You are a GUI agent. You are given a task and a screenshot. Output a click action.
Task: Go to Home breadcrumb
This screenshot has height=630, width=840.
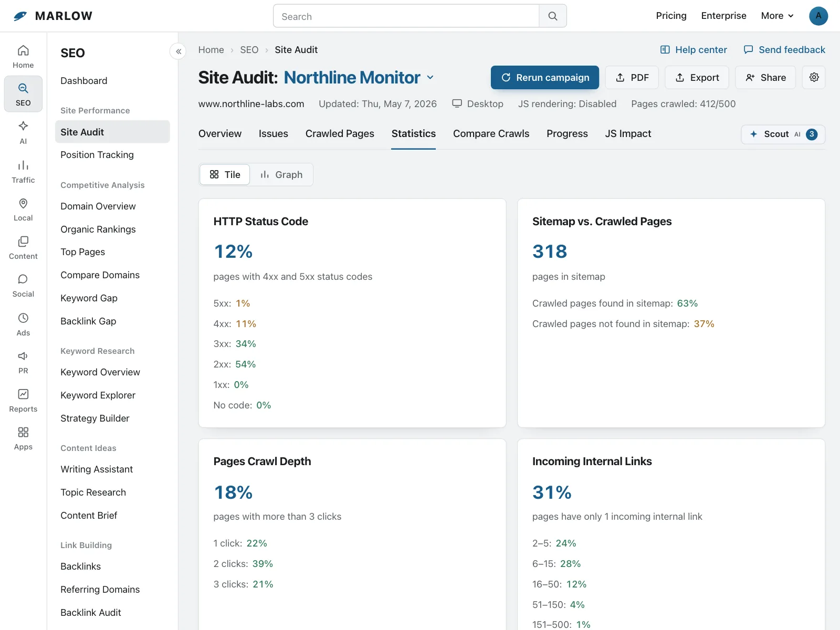[211, 50]
